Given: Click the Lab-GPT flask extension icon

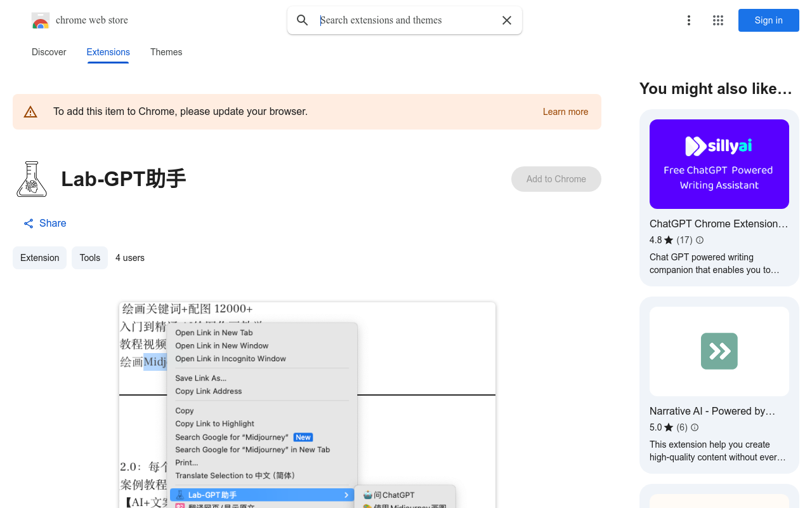Looking at the screenshot, I should click(x=32, y=179).
